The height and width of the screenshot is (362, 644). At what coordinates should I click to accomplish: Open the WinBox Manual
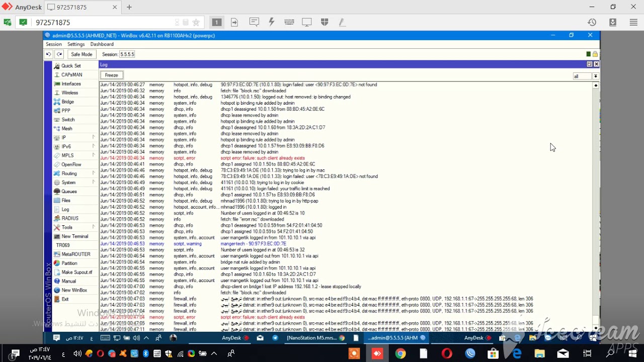[68, 281]
